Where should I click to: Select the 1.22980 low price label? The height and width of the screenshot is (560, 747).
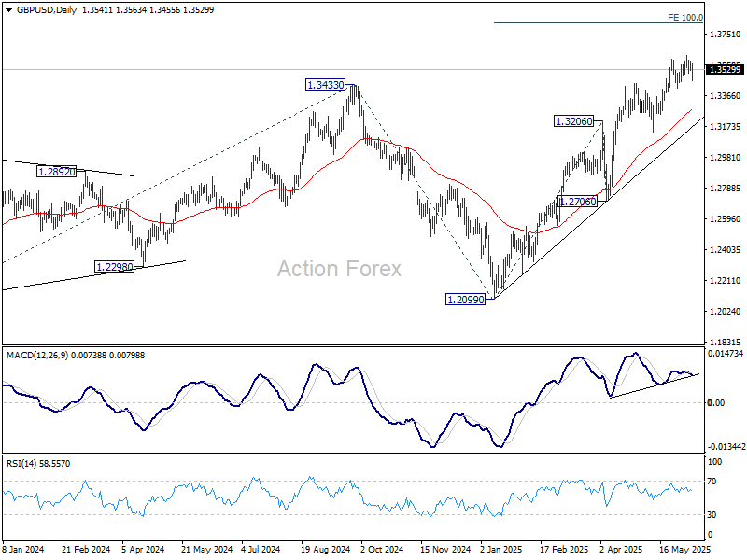(115, 267)
